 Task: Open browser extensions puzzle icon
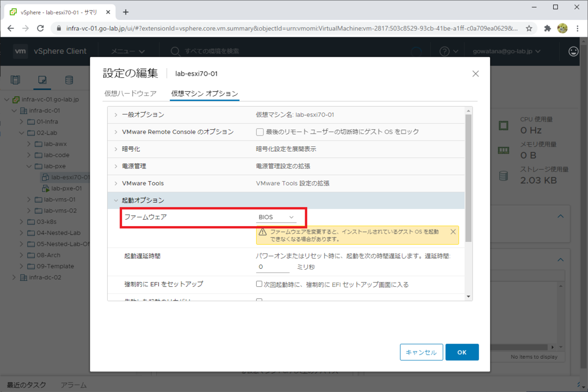547,28
